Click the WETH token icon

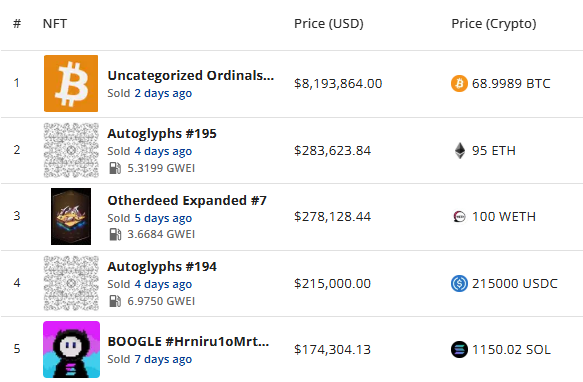[x=459, y=216]
